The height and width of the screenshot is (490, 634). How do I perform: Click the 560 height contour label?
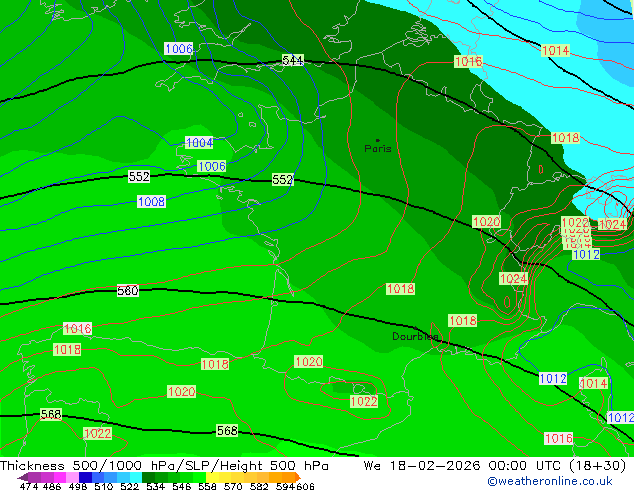pyautogui.click(x=128, y=291)
